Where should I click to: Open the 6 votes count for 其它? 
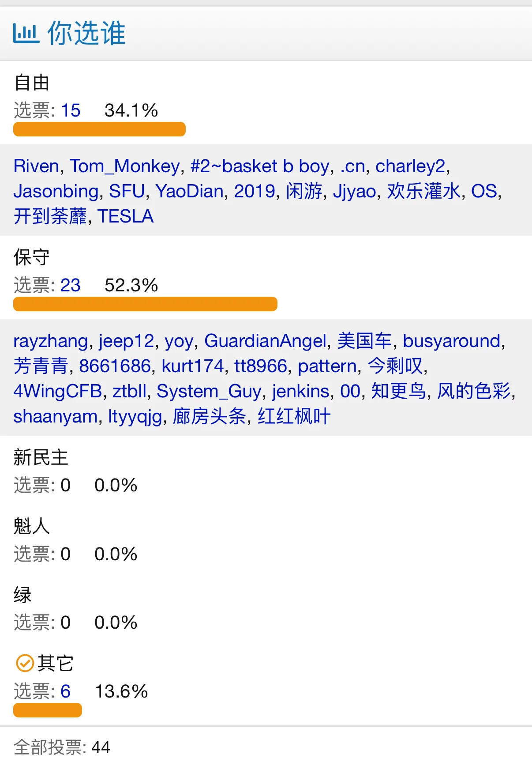coord(65,691)
